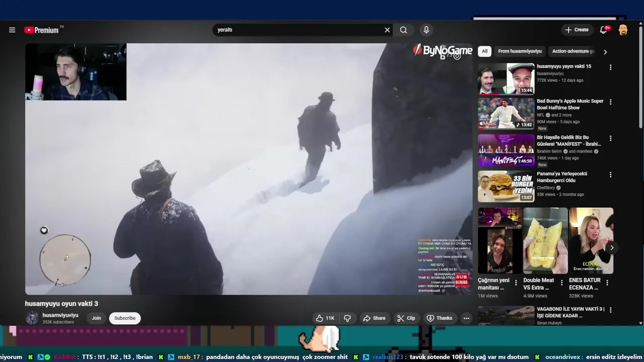Viewport: 644px width, 362px height.
Task: Dislike the video with thumbs down
Action: [348, 318]
